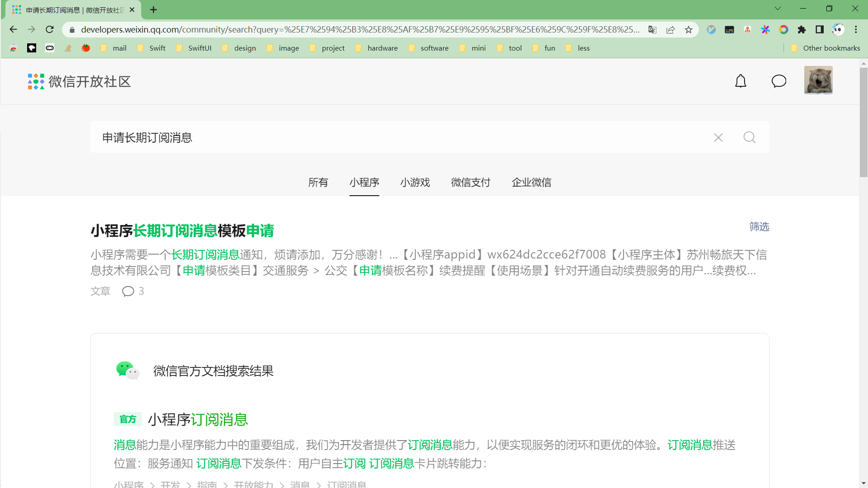Switch to the 微信支付 tab
Screen dimensions: 868x488
point(470,183)
